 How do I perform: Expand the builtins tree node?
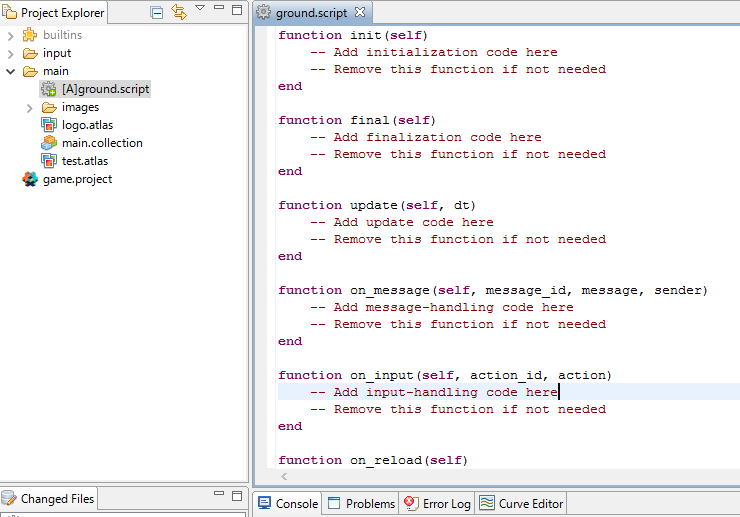pos(10,35)
